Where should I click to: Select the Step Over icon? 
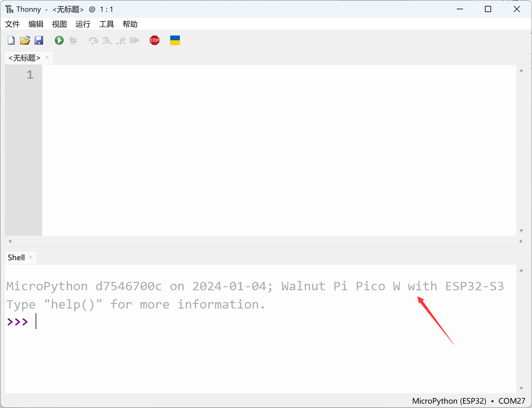click(x=93, y=40)
